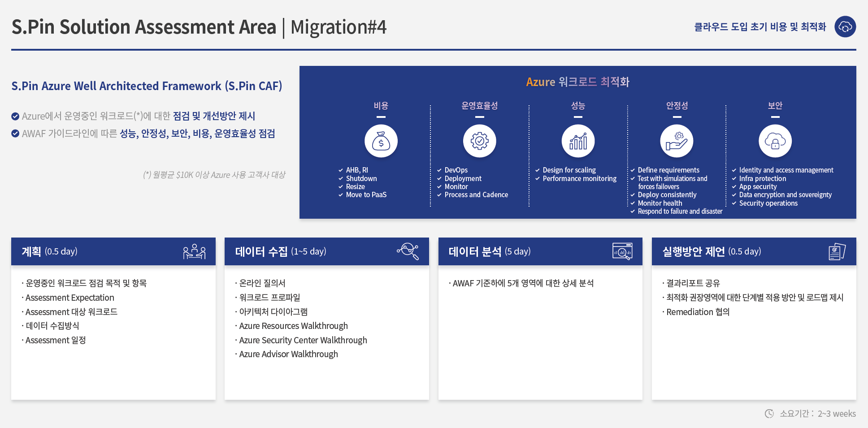868x428 pixels.
Task: Click the S.Pin Solution Assessment Area title
Action: point(144,27)
